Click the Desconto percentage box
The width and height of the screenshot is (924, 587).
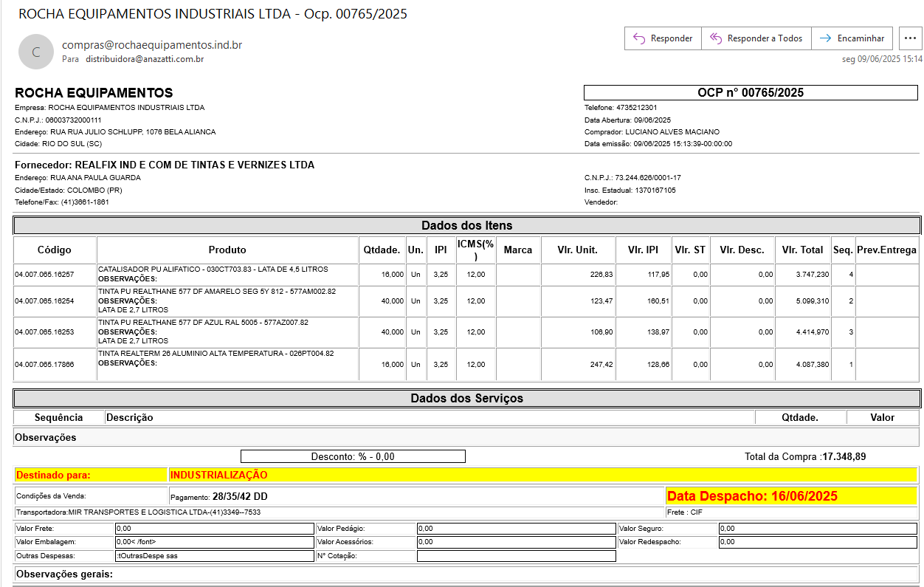pos(353,456)
